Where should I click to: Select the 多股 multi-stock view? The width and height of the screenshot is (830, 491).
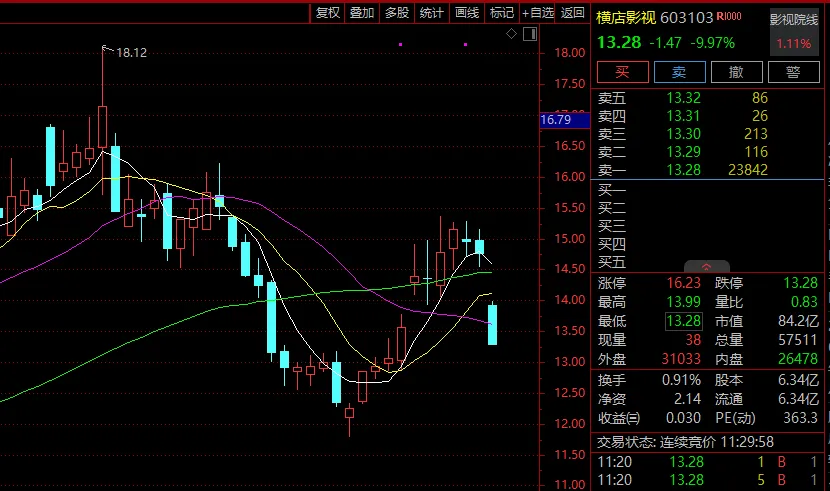[x=396, y=13]
